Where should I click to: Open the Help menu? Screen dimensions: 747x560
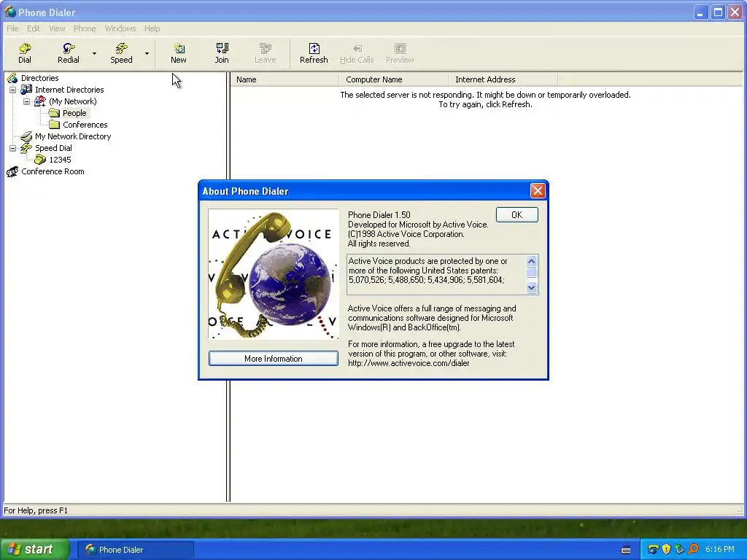tap(152, 28)
